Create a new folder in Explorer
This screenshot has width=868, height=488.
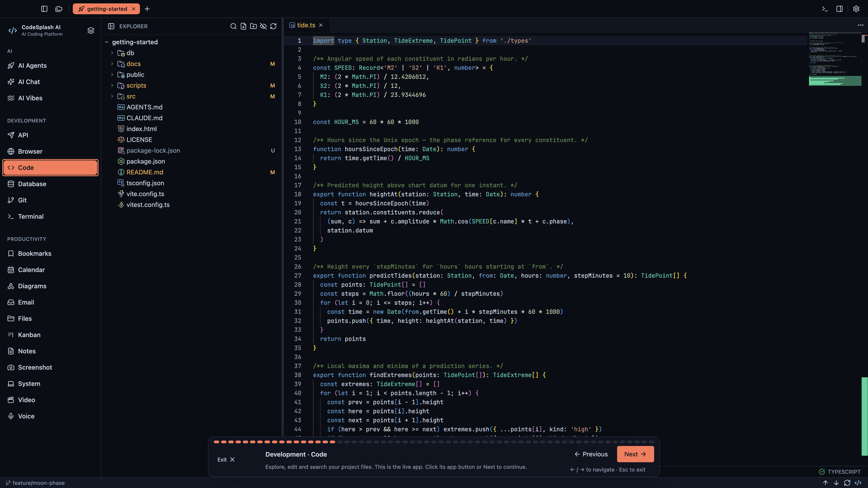tap(253, 26)
